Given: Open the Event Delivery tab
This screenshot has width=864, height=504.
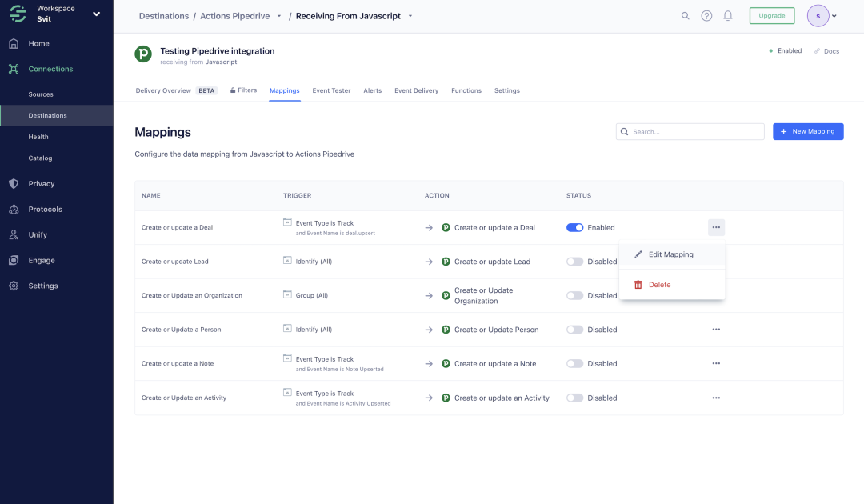Looking at the screenshot, I should [416, 90].
